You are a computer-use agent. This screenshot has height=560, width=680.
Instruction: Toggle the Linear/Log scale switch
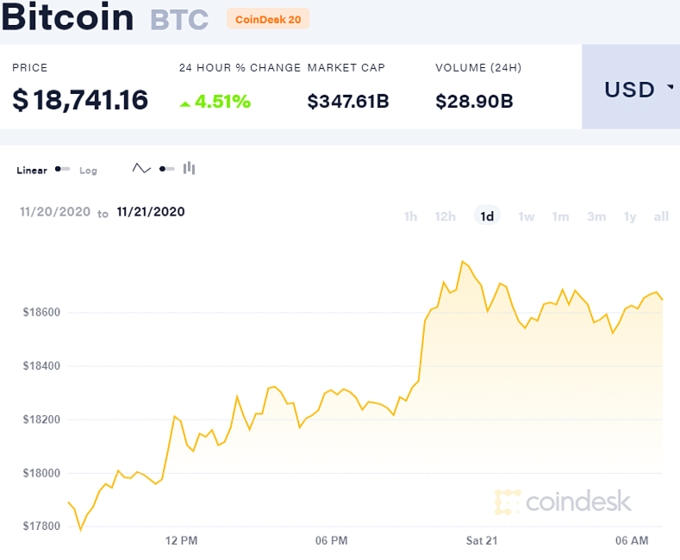63,170
